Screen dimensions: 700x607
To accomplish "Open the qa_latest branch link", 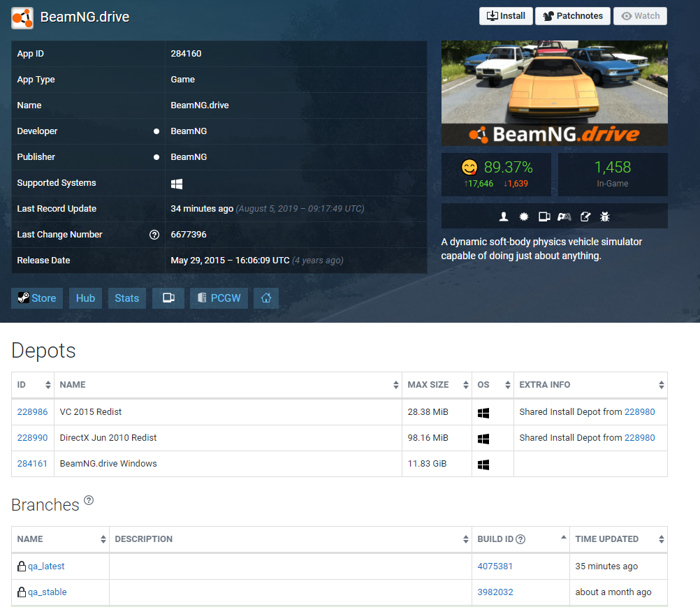I will point(46,566).
